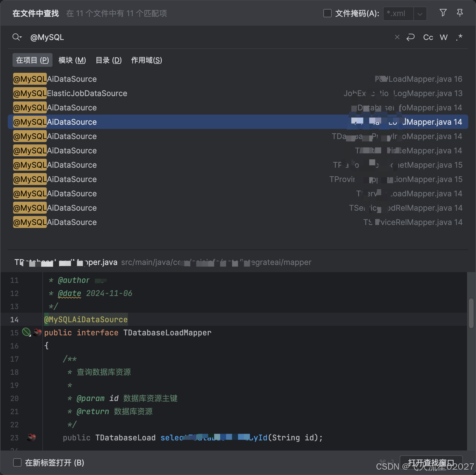Image resolution: width=476 pixels, height=475 pixels.
Task: Click the @MySQL search input field
Action: coord(209,37)
